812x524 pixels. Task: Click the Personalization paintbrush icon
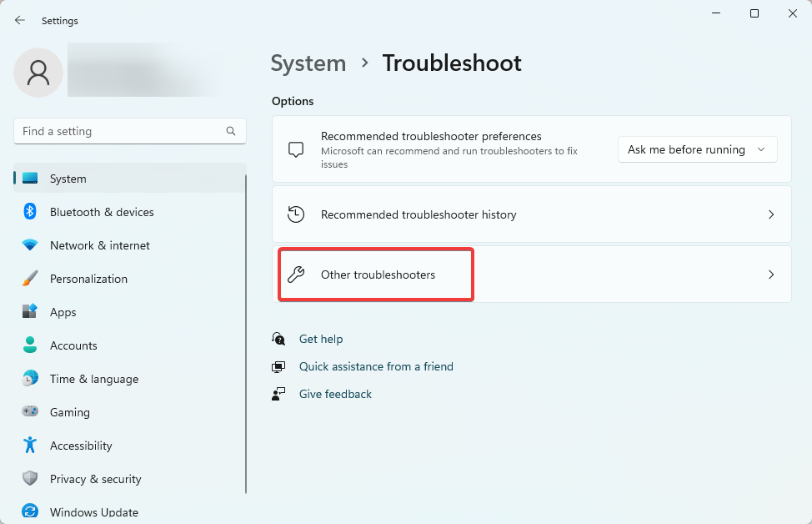pyautogui.click(x=30, y=279)
